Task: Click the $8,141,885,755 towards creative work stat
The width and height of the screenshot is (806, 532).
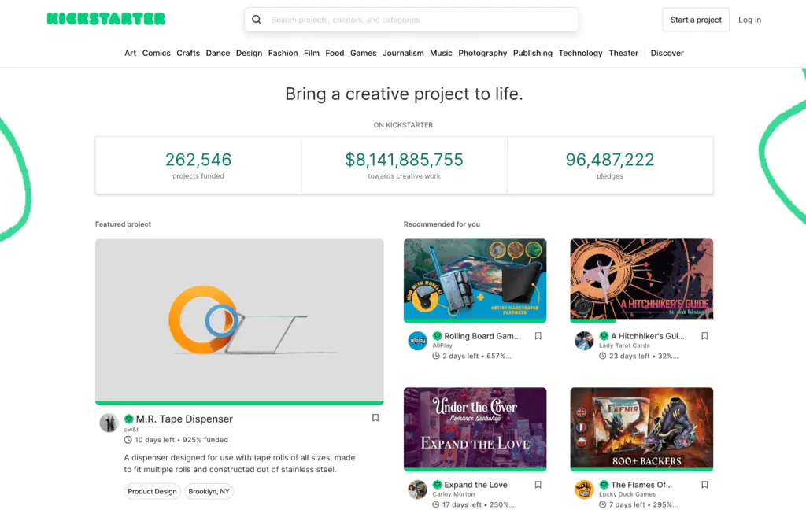Action: [x=404, y=165]
